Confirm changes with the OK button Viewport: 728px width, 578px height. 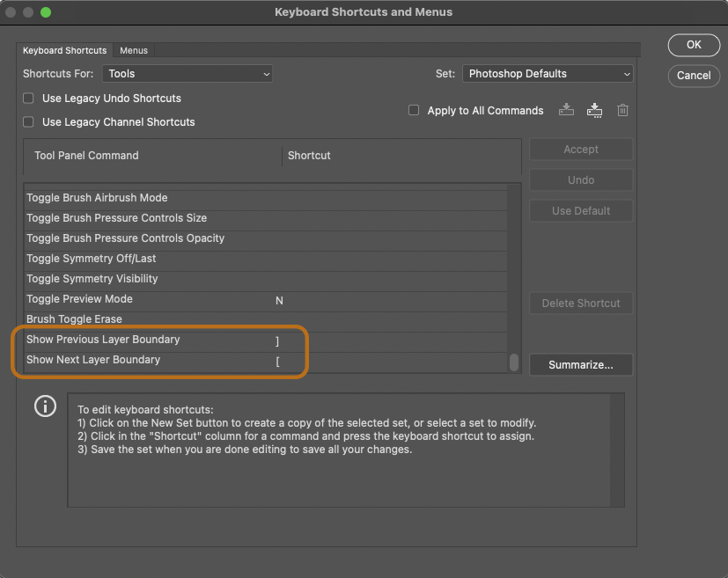pyautogui.click(x=694, y=45)
